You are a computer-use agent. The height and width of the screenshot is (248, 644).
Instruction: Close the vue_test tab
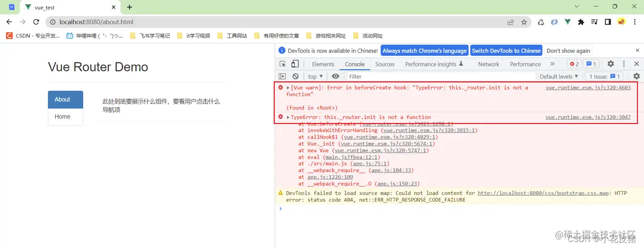tap(113, 8)
